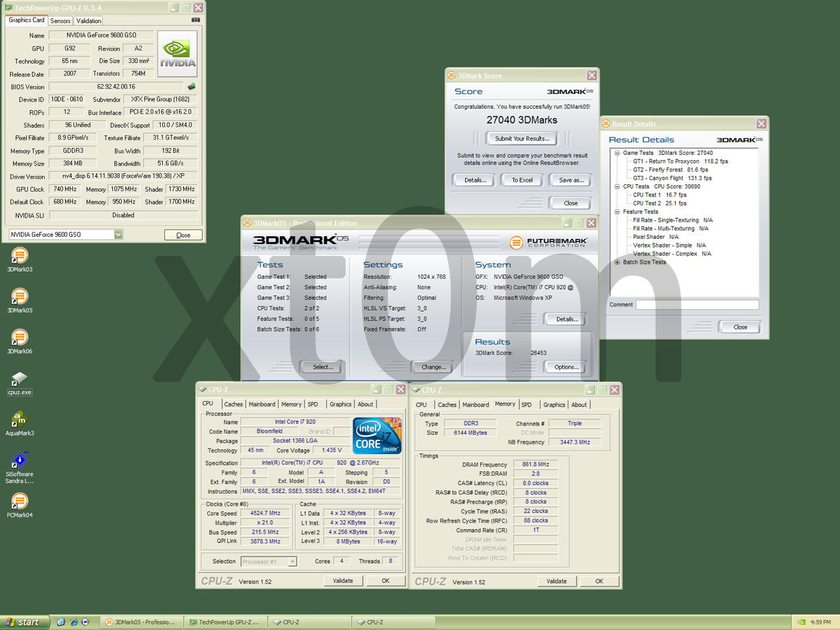The height and width of the screenshot is (630, 840).
Task: Switch to TechPowerUp GPU-Z taskbar button
Action: pos(225,622)
